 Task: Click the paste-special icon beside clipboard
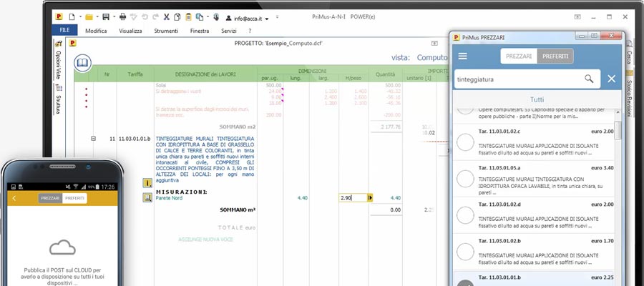(200, 17)
